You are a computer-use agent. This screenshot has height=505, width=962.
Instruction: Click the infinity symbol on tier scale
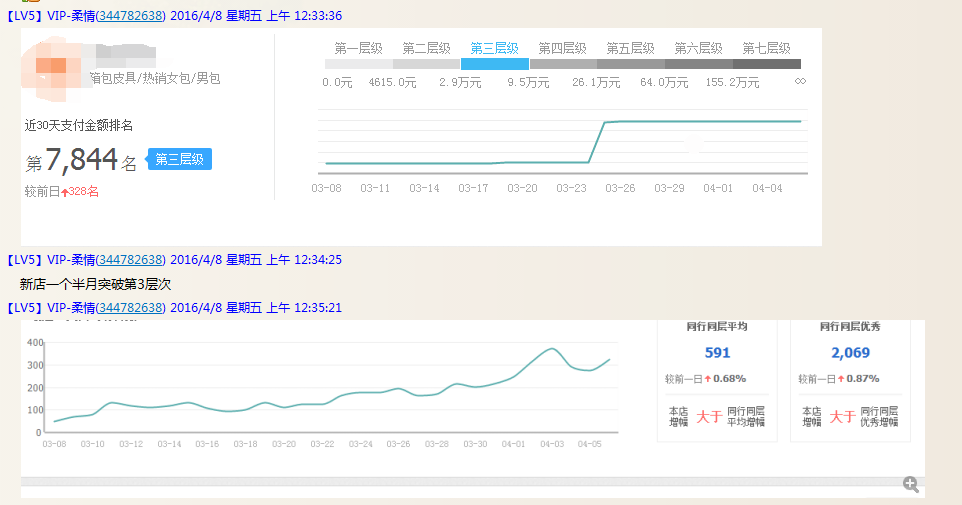799,82
